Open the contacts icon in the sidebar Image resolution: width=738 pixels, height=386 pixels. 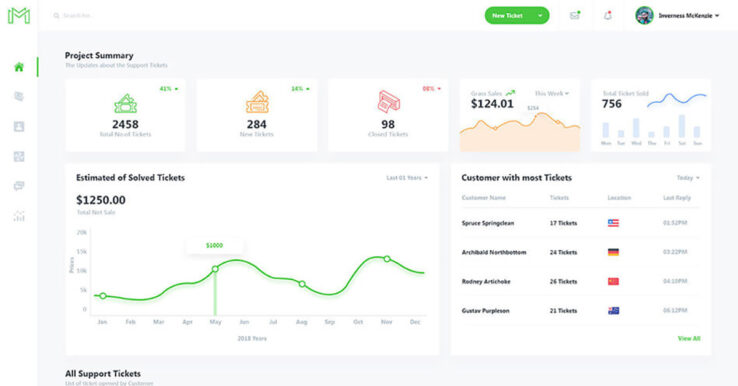(19, 127)
